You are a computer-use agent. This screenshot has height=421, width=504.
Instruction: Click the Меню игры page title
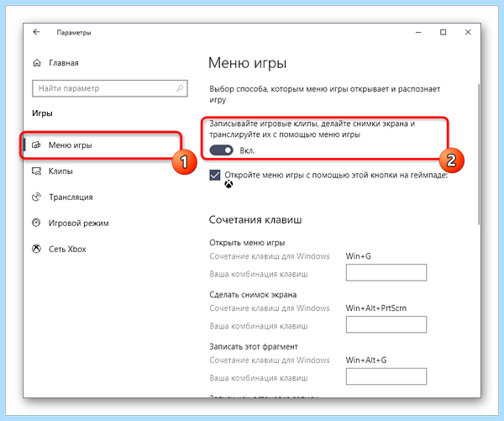pyautogui.click(x=247, y=63)
